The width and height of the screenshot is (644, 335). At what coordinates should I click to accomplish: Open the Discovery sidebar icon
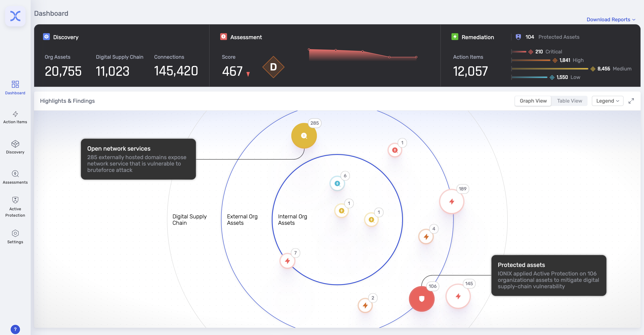(15, 144)
